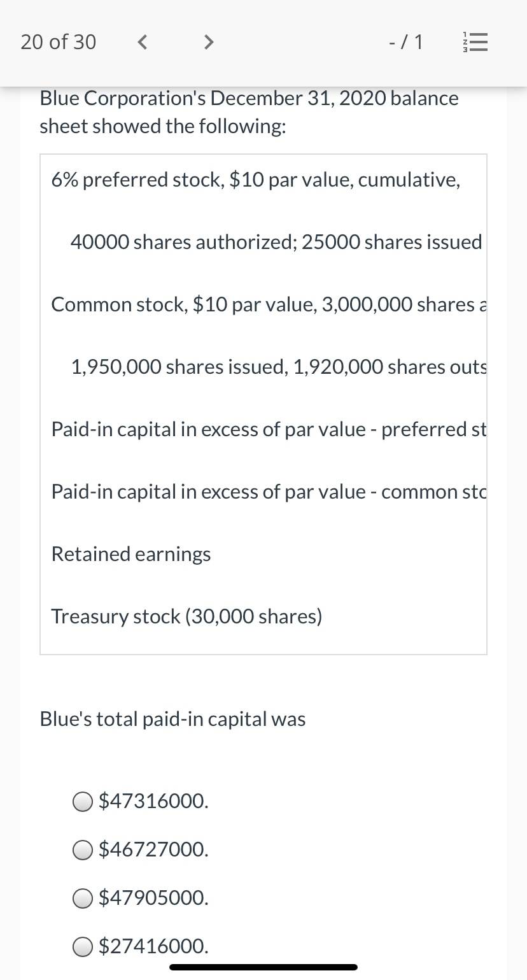Go to the previous question arrow
The width and height of the screenshot is (527, 980).
(143, 43)
